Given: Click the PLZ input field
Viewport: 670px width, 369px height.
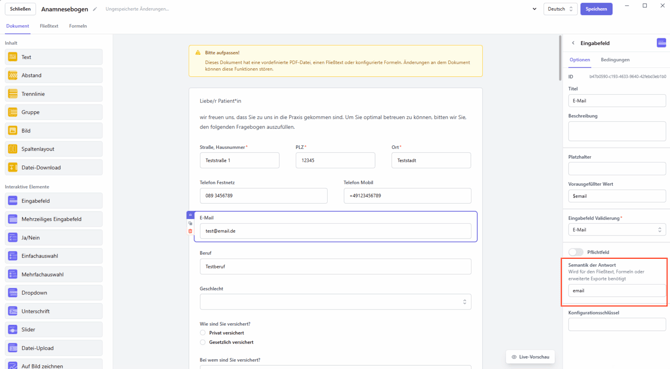Looking at the screenshot, I should pos(335,160).
